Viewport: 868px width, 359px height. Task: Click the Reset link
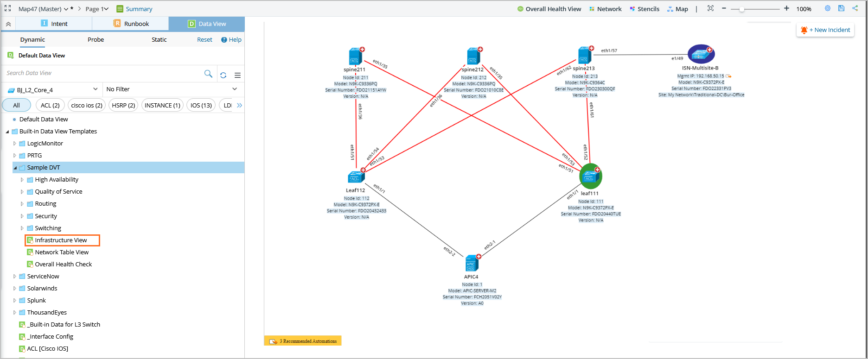(204, 39)
